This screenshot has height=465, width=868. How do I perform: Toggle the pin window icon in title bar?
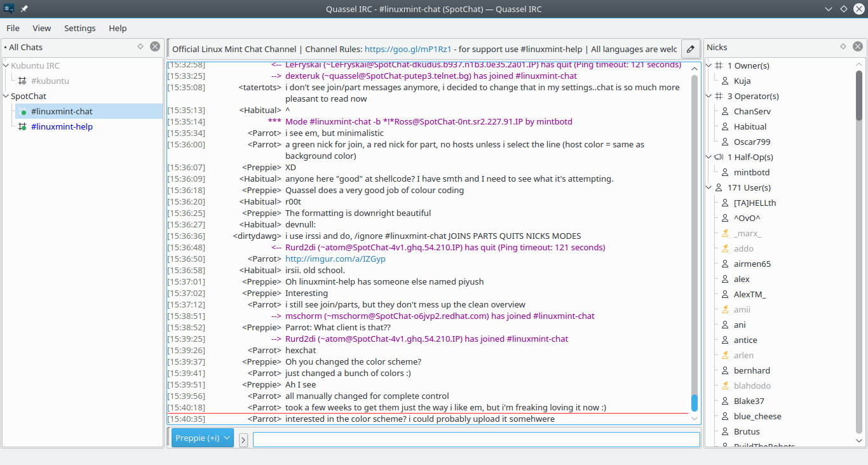(x=24, y=9)
